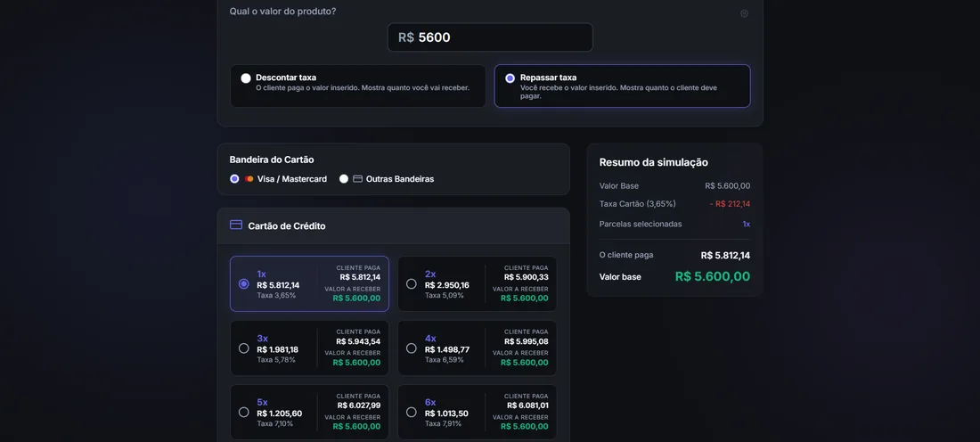Viewport: 980px width, 442px height.
Task: Click 'Taxa 7,91%' rate text
Action: point(443,423)
